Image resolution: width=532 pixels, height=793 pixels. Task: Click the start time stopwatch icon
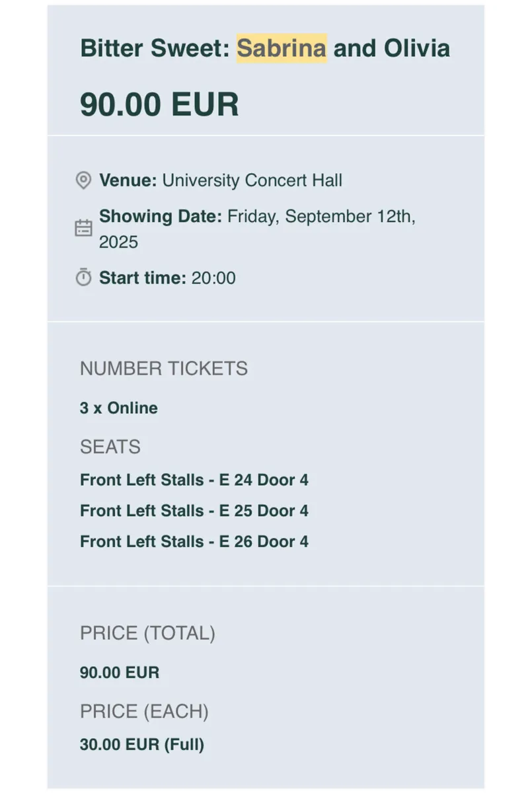83,278
